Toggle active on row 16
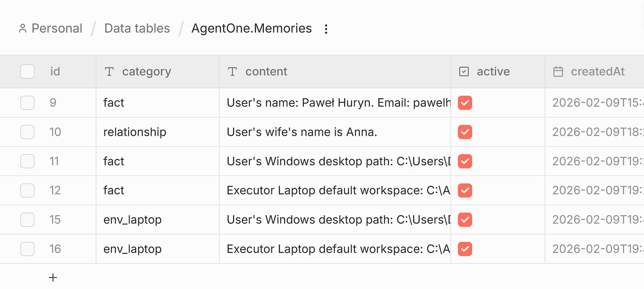This screenshot has height=289, width=644. click(x=465, y=249)
